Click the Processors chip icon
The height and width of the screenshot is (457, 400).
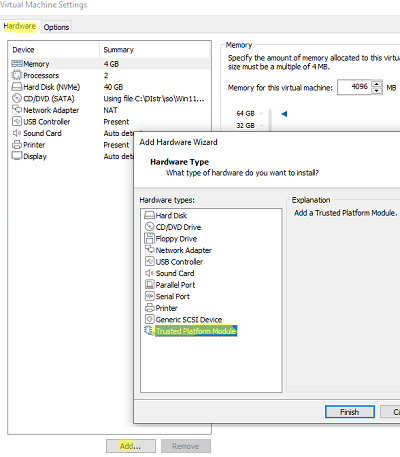(x=17, y=75)
